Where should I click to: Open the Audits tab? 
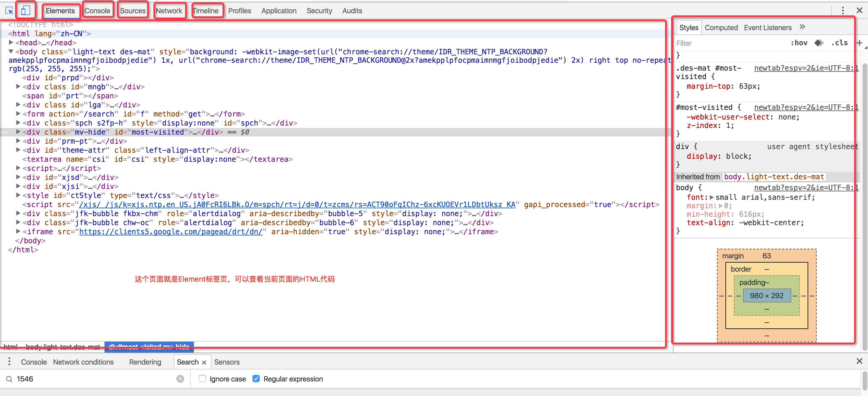click(352, 11)
